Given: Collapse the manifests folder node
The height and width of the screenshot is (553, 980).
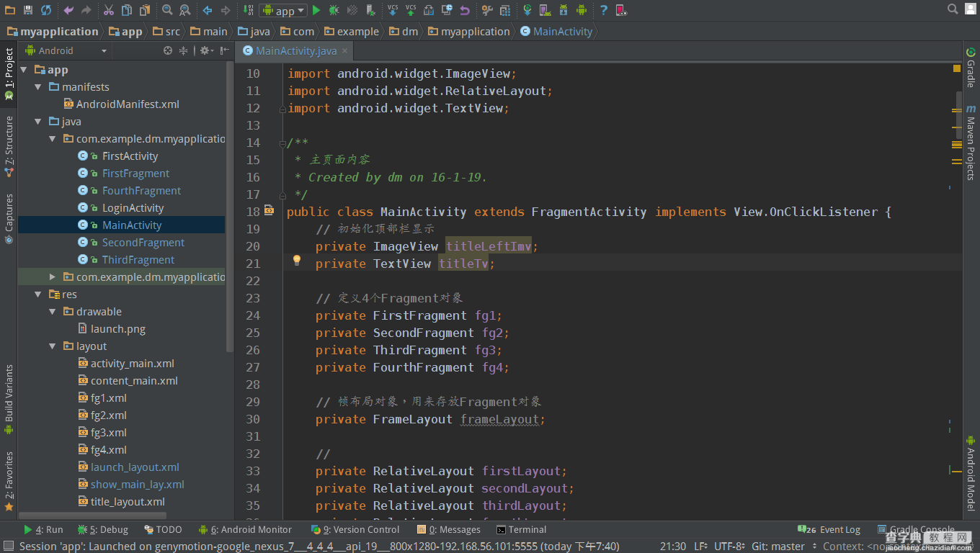Looking at the screenshot, I should pyautogui.click(x=38, y=87).
